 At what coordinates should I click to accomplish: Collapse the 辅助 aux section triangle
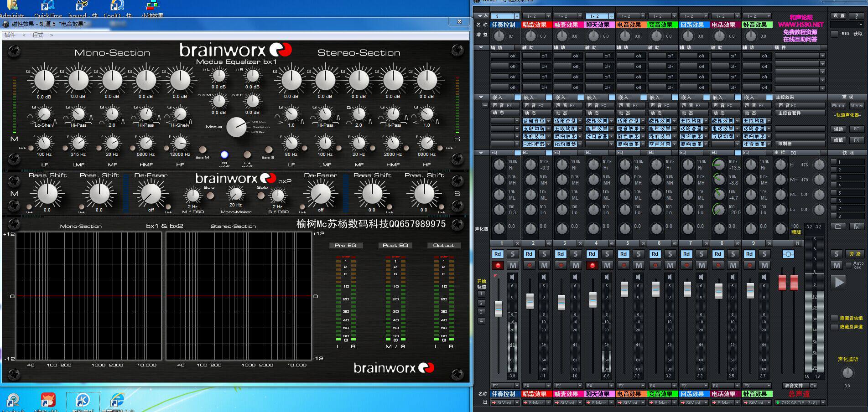[x=481, y=47]
